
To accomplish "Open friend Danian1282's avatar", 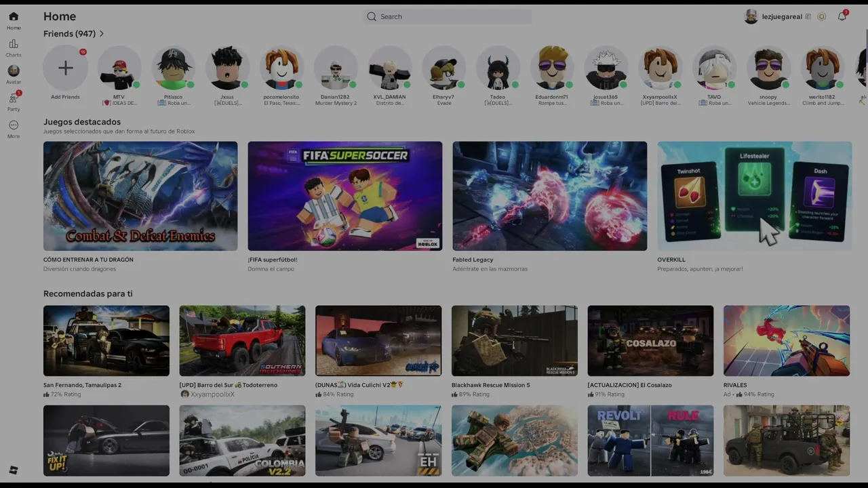I will 336,68.
